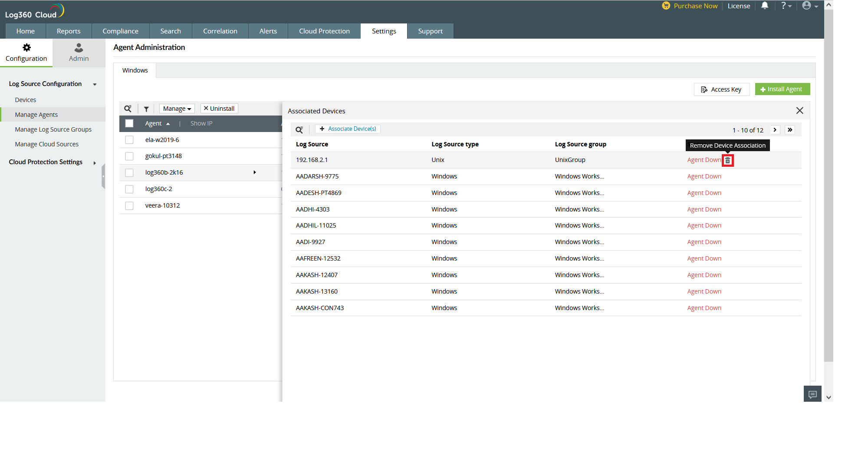The height and width of the screenshot is (456, 868).
Task: Click the page vertical scrollbar
Action: (829, 195)
